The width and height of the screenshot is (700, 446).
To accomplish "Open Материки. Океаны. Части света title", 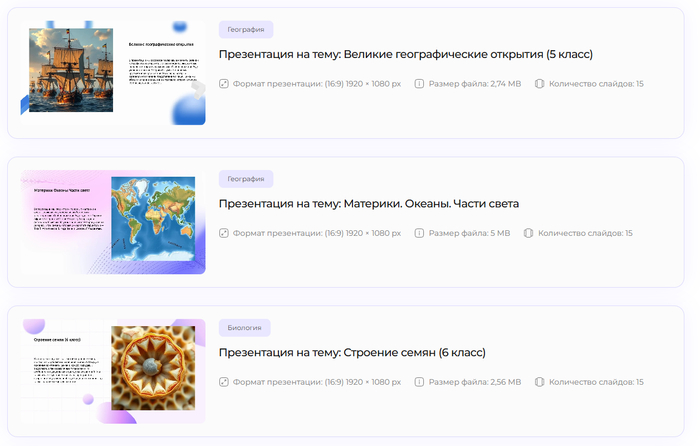I will pyautogui.click(x=369, y=204).
